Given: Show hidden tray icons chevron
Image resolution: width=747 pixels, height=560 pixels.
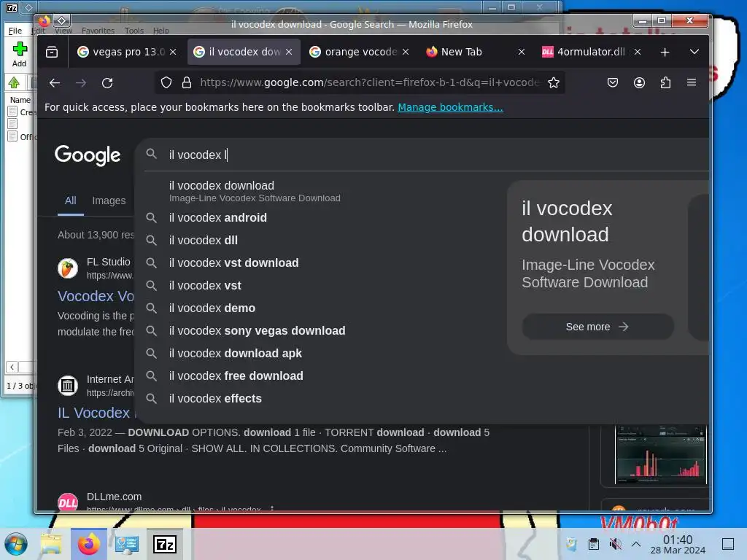Looking at the screenshot, I should [x=636, y=544].
